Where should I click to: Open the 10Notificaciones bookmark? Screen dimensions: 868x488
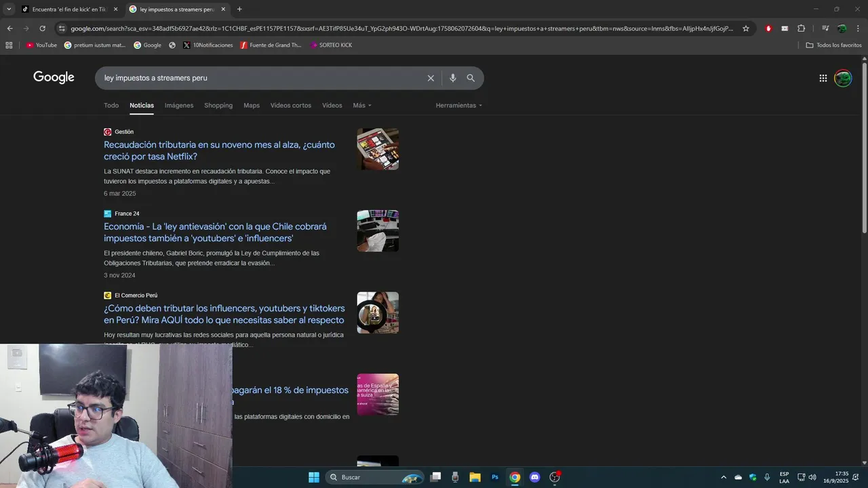pyautogui.click(x=208, y=45)
